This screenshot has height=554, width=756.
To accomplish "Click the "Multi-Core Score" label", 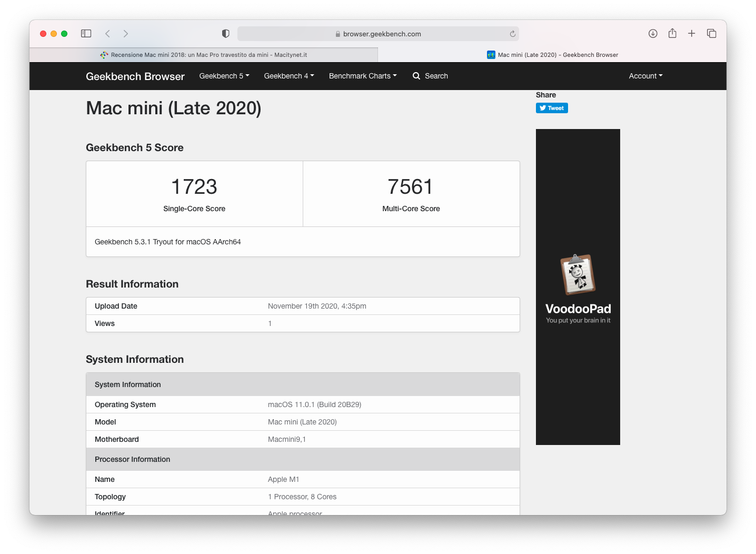I will coord(411,209).
